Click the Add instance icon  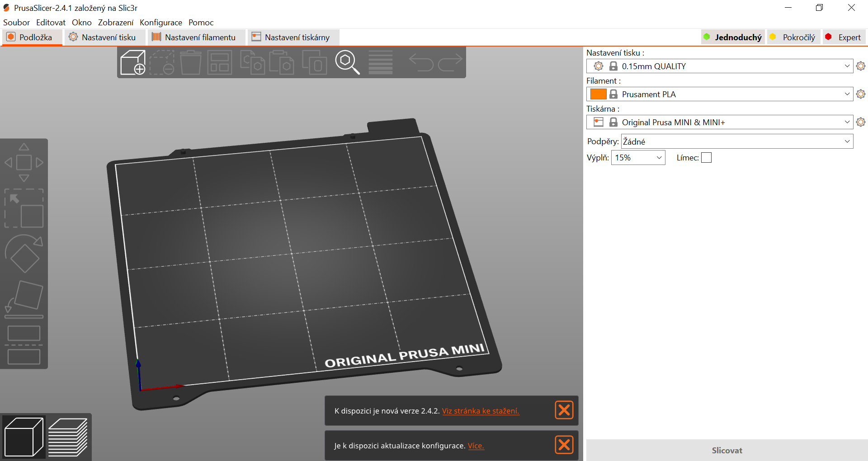click(x=314, y=62)
